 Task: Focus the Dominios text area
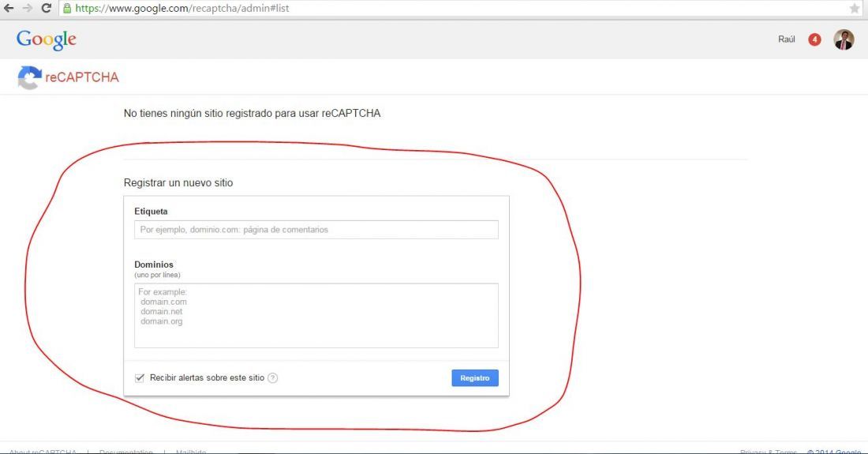316,316
